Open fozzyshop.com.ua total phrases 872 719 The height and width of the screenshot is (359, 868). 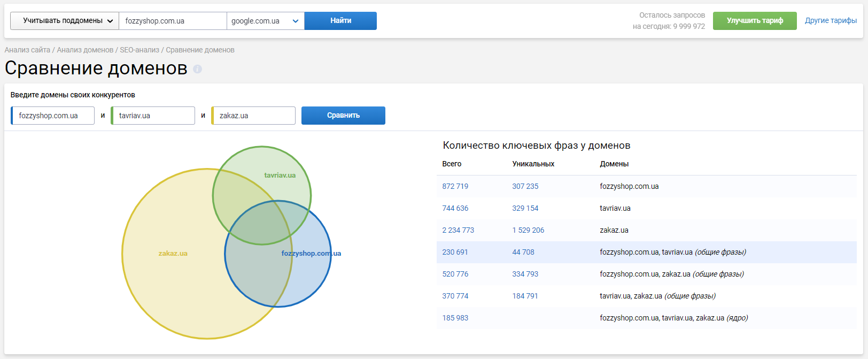point(455,186)
